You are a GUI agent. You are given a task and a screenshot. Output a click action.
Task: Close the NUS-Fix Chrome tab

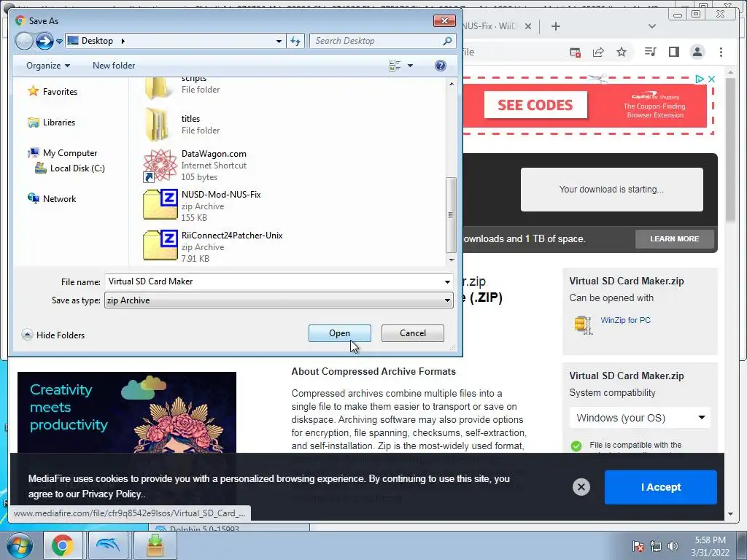pos(528,26)
